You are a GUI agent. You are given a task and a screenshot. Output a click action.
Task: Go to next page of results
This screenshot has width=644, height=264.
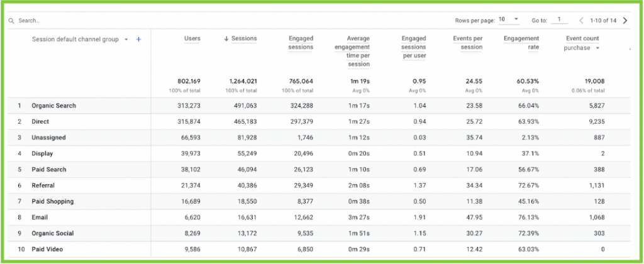click(625, 20)
